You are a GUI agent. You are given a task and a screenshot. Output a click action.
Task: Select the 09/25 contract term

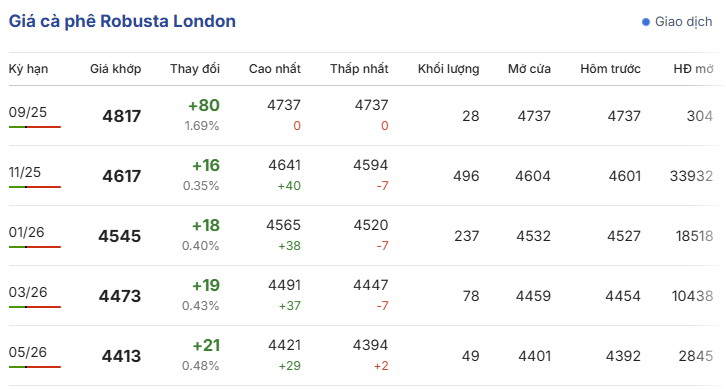pyautogui.click(x=28, y=112)
